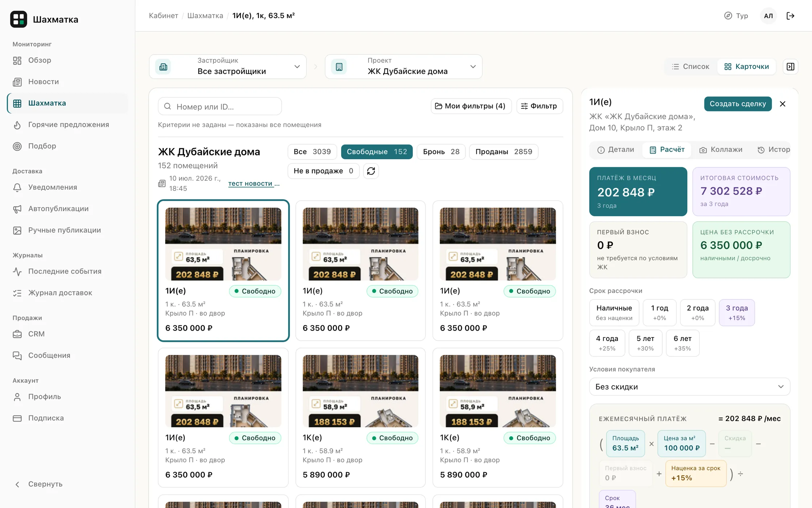Image resolution: width=812 pixels, height=508 pixels.
Task: Open first 1К(е) 58.9 м² card image
Action: pos(360,391)
